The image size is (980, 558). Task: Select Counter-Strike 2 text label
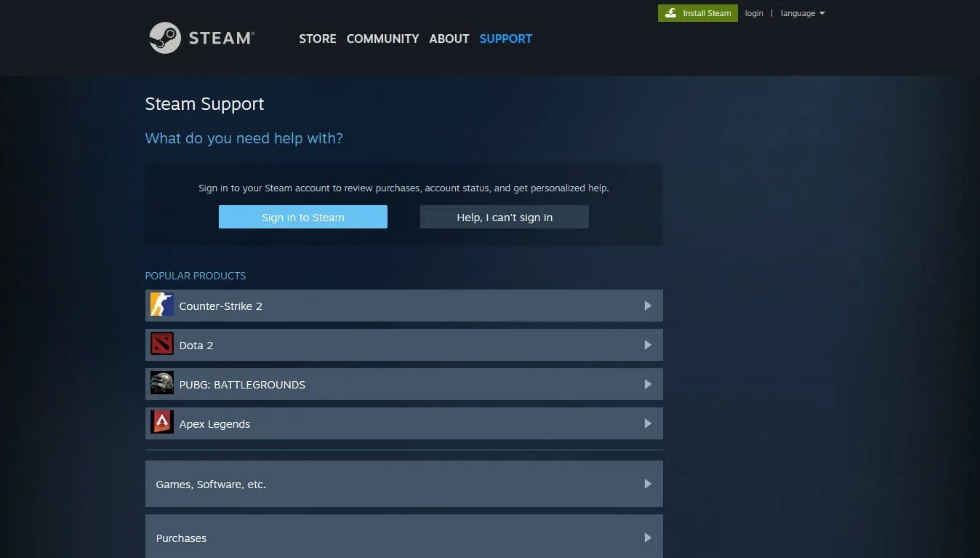[220, 306]
